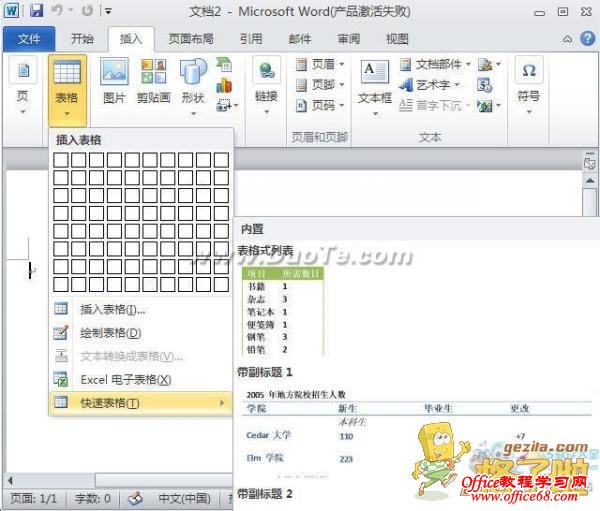This screenshot has height=511, width=600.
Task: Insert SmartArt graphic icon
Action: click(224, 64)
